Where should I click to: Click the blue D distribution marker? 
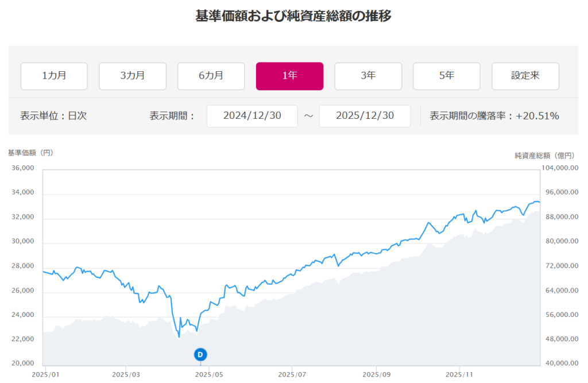200,354
